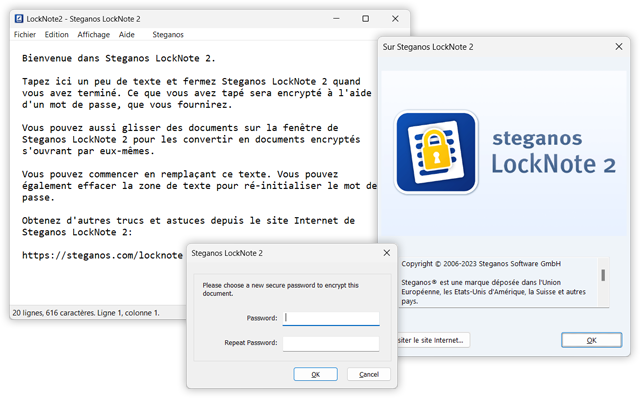Open the Aide menu
Screen dimensions: 640x398
tap(127, 35)
